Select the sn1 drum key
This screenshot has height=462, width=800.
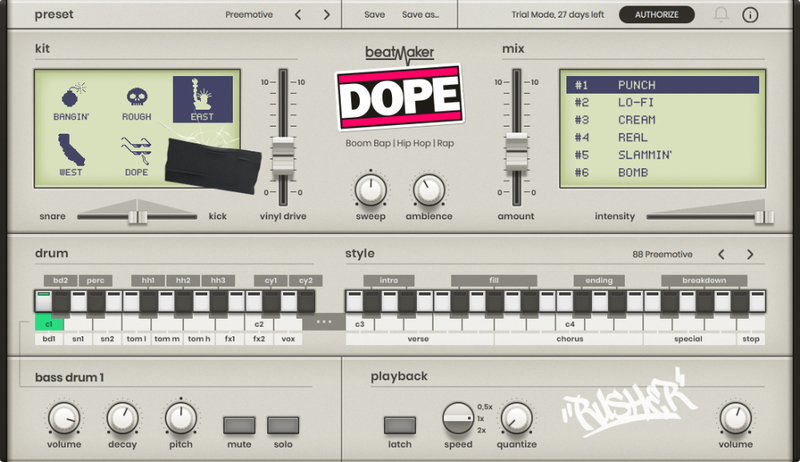click(78, 339)
